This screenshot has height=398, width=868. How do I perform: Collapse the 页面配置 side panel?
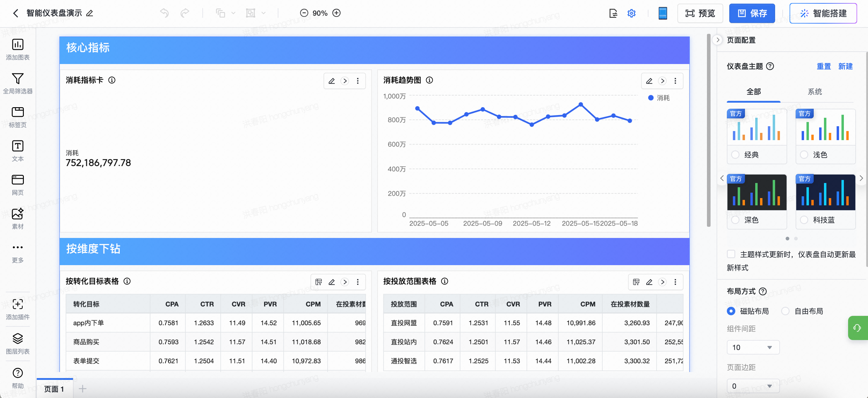(x=718, y=40)
